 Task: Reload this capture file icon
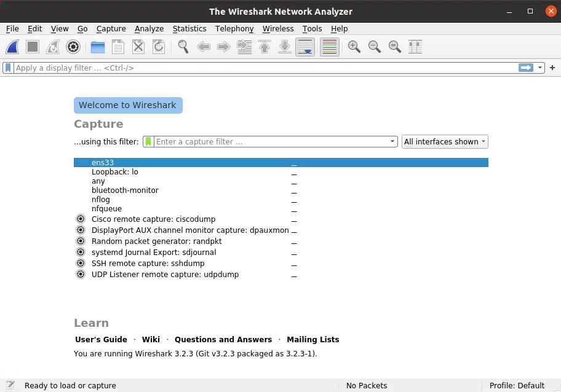pos(159,47)
